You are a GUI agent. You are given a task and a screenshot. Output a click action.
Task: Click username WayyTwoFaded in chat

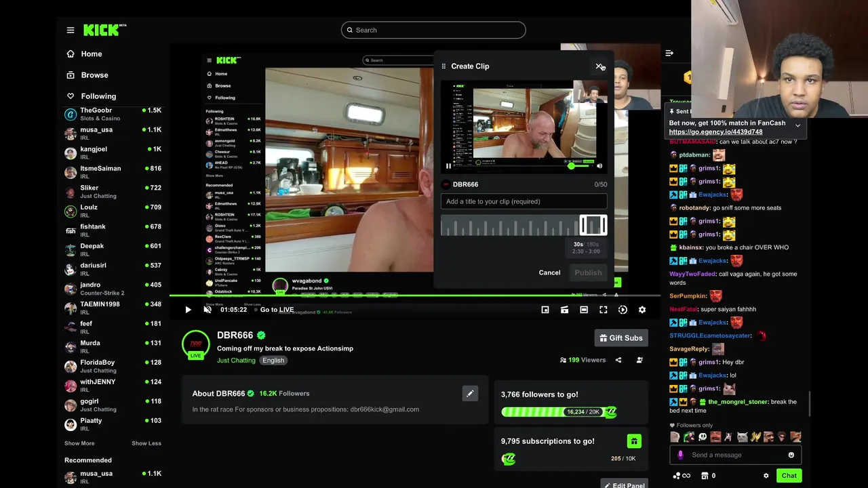(692, 274)
